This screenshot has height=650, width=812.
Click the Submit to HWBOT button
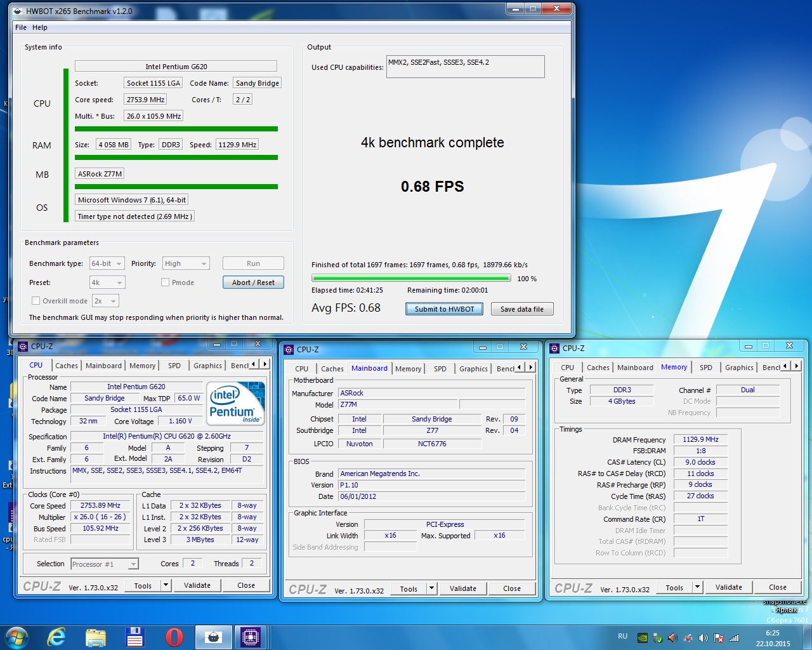(x=444, y=309)
